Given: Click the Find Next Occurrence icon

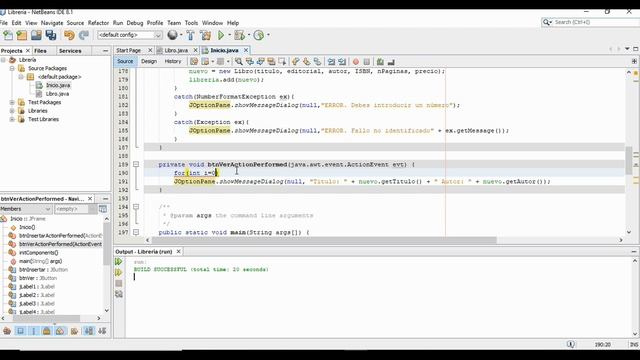Looking at the screenshot, I should [x=260, y=62].
